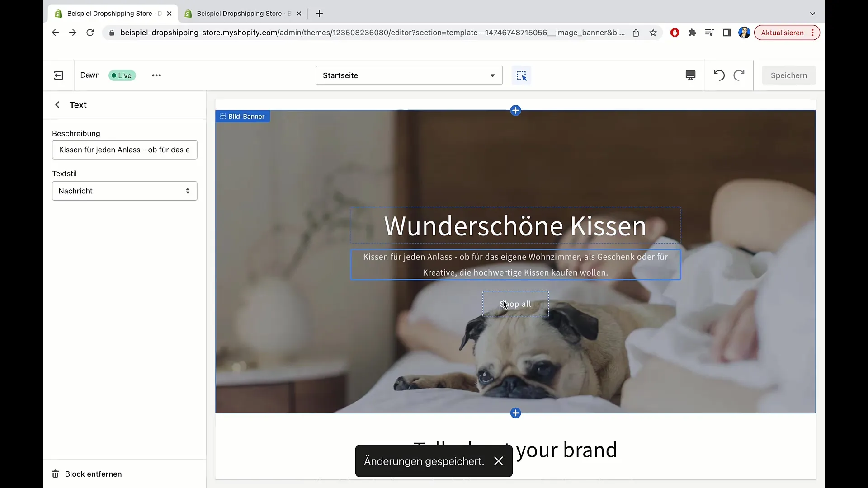Screen dimensions: 868x488
Task: Dismiss the Änderungen gespeichert notification
Action: tap(500, 461)
